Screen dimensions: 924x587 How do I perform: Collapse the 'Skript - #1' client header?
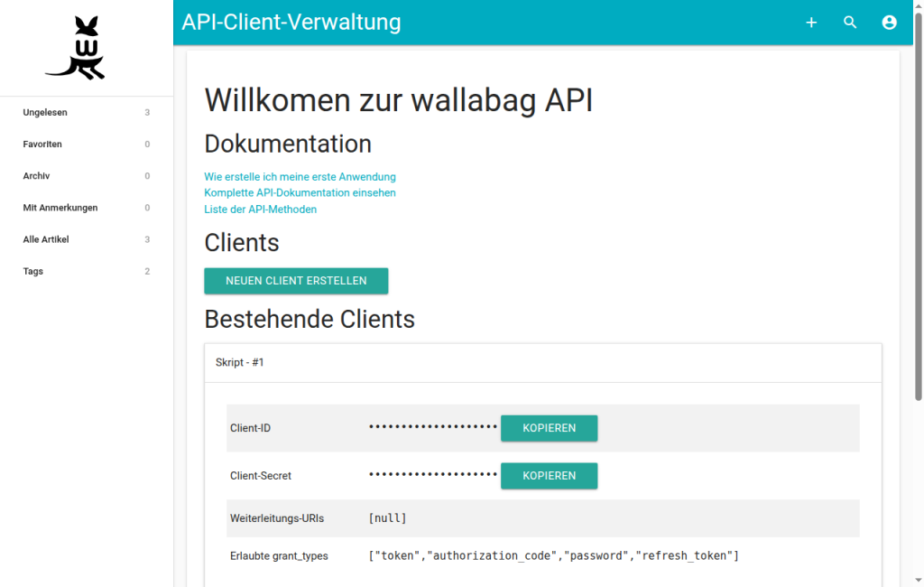(543, 363)
